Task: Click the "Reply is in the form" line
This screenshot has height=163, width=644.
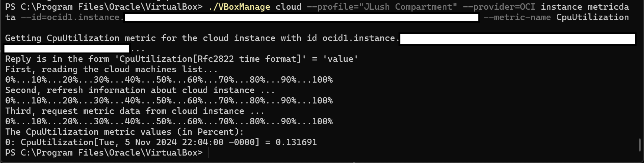Action: click(x=181, y=59)
